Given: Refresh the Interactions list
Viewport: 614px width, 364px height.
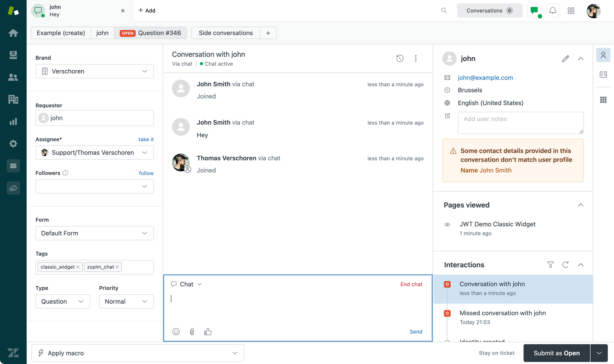Looking at the screenshot, I should [x=565, y=265].
